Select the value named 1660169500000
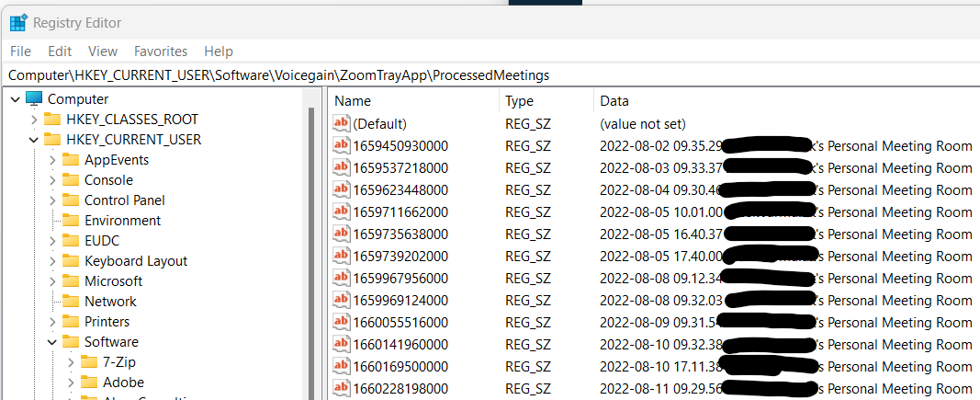Image resolution: width=980 pixels, height=400 pixels. pos(400,366)
